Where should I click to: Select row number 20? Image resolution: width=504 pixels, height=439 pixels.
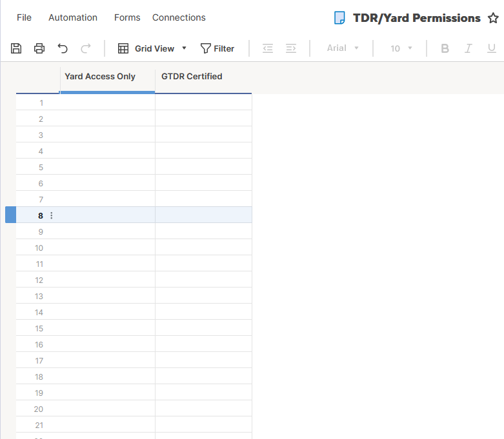click(x=39, y=409)
